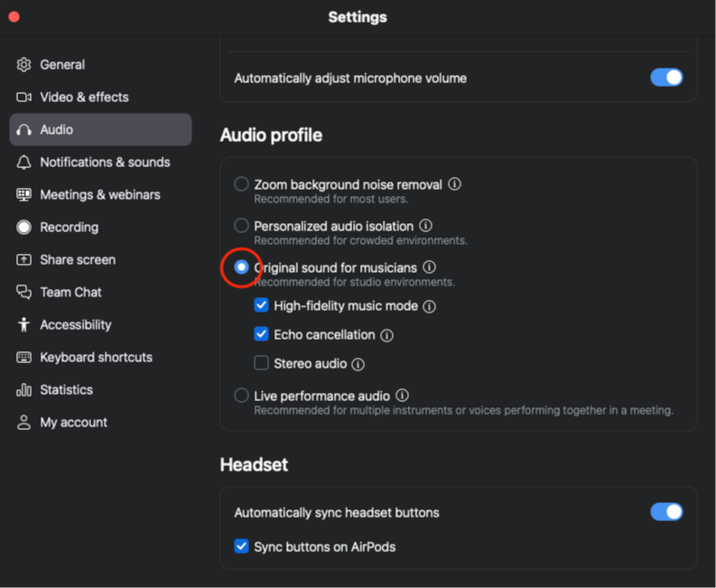716x588 pixels.
Task: Open Keyboard shortcuts settings tab
Action: (96, 358)
